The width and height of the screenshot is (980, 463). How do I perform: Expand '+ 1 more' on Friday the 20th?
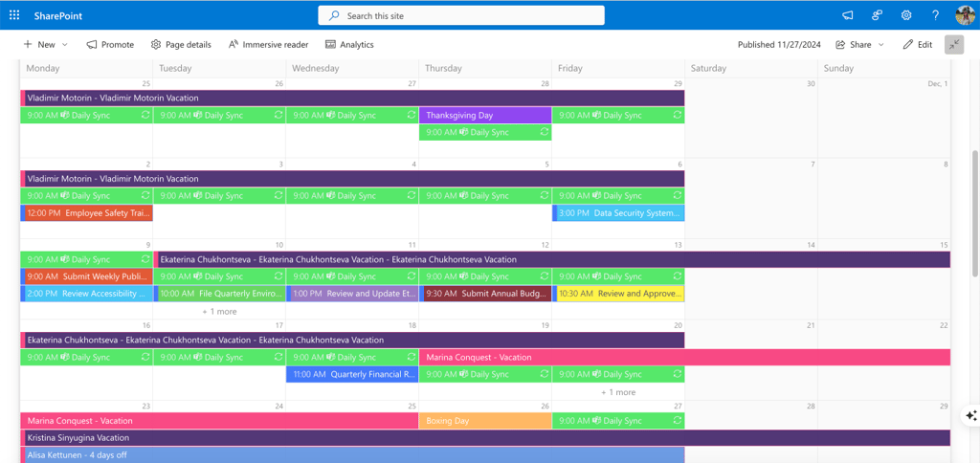pos(618,392)
